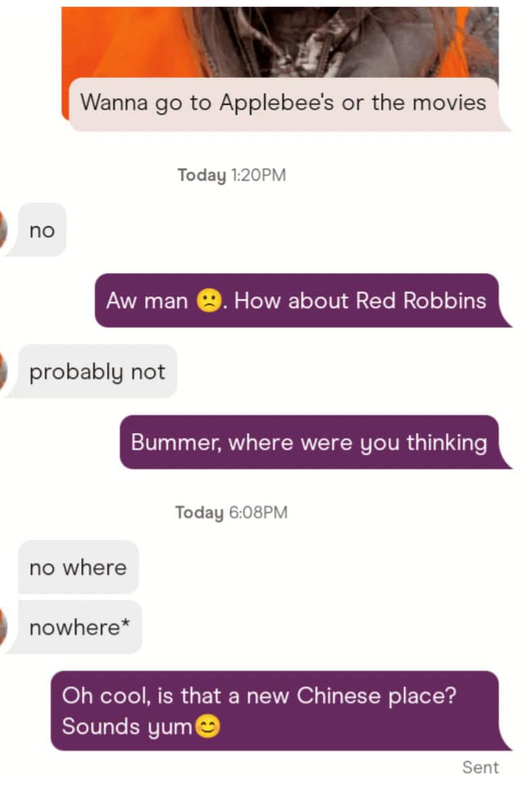532x800 pixels.
Task: Tap the "Sent" delivery status label
Action: [x=480, y=768]
